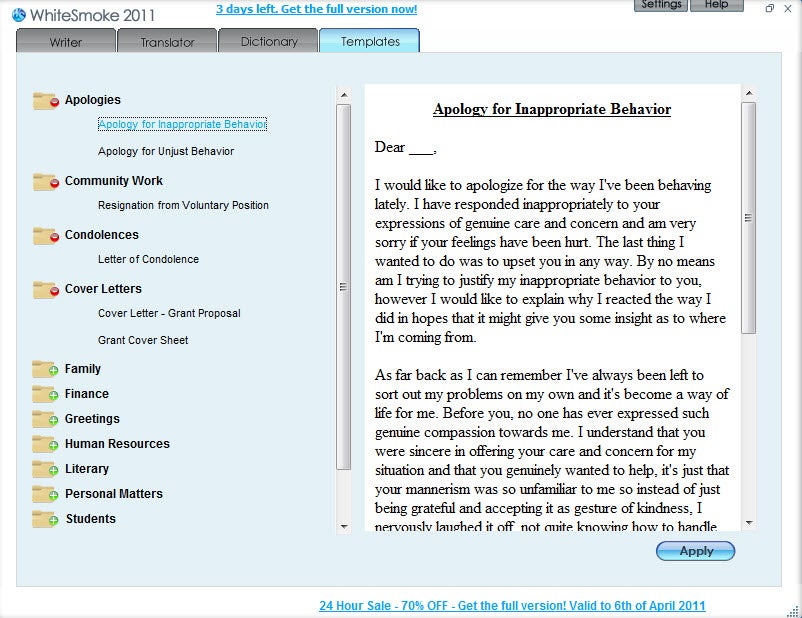This screenshot has width=802, height=618.
Task: Apply the selected template
Action: pos(696,551)
